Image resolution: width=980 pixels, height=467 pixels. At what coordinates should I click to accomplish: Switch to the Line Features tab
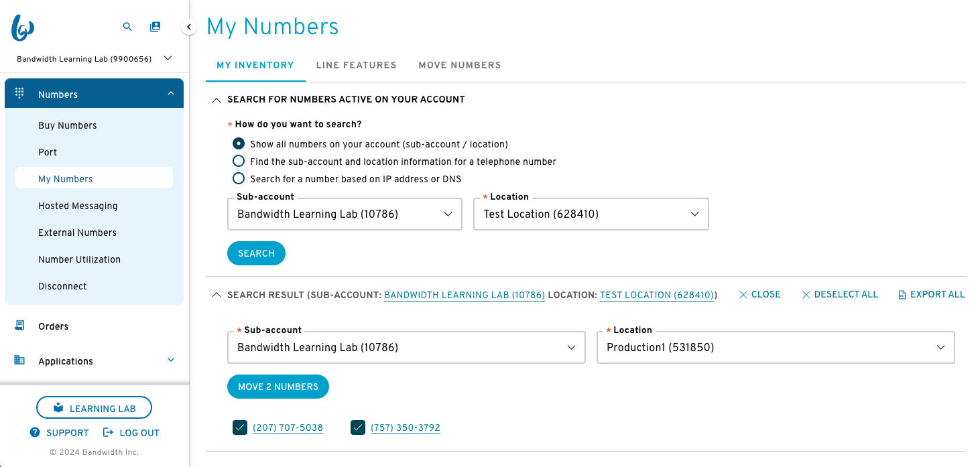[x=357, y=65]
